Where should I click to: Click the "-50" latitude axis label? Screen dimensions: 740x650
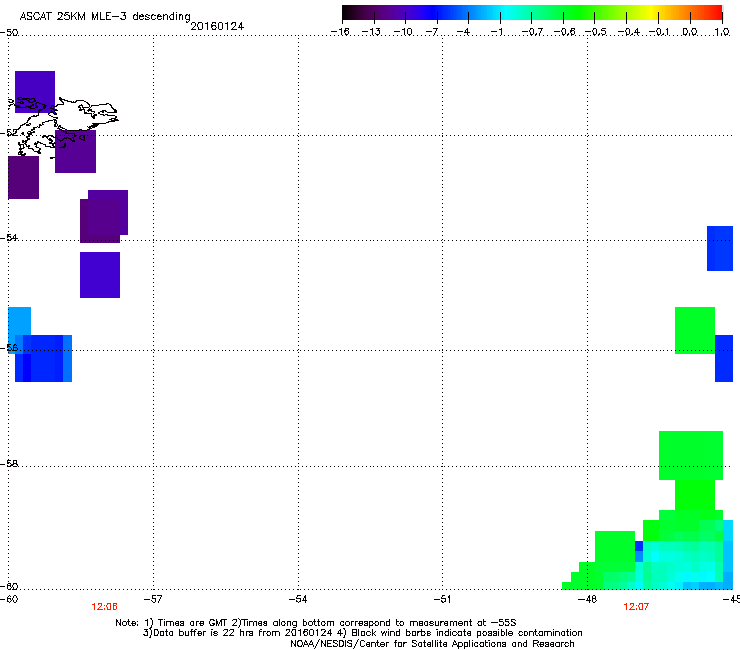point(9,33)
